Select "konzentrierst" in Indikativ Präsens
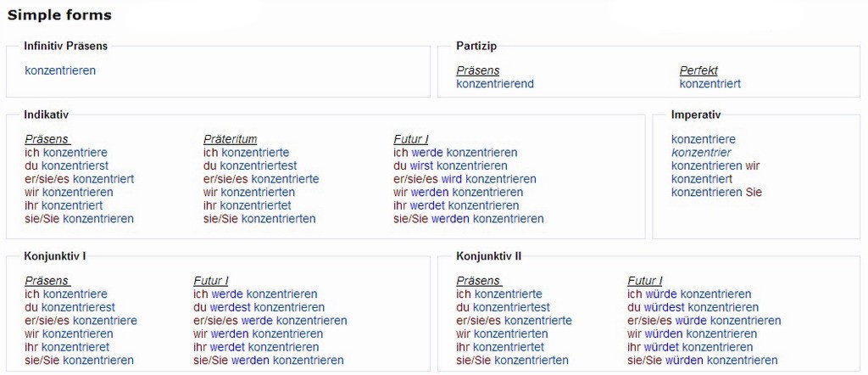This screenshot has height=375, width=868. point(75,165)
